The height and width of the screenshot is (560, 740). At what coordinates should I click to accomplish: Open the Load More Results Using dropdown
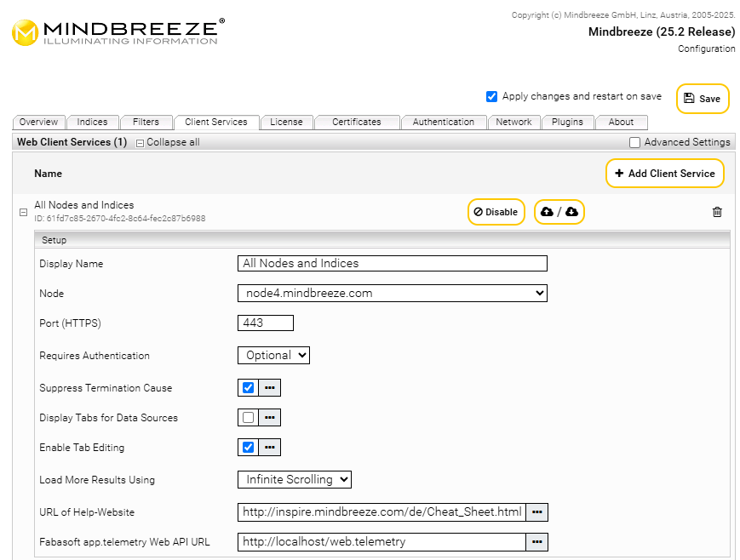(295, 479)
